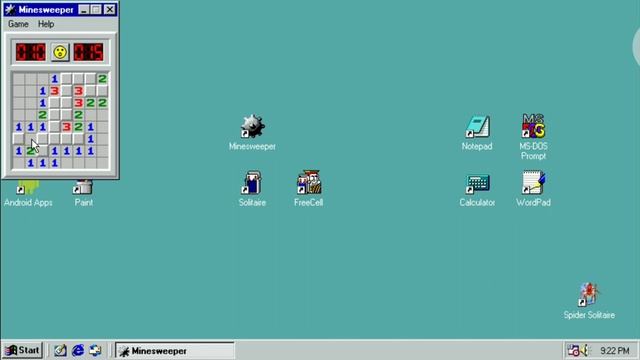Select the Spider Solitaire desktop icon

(589, 294)
